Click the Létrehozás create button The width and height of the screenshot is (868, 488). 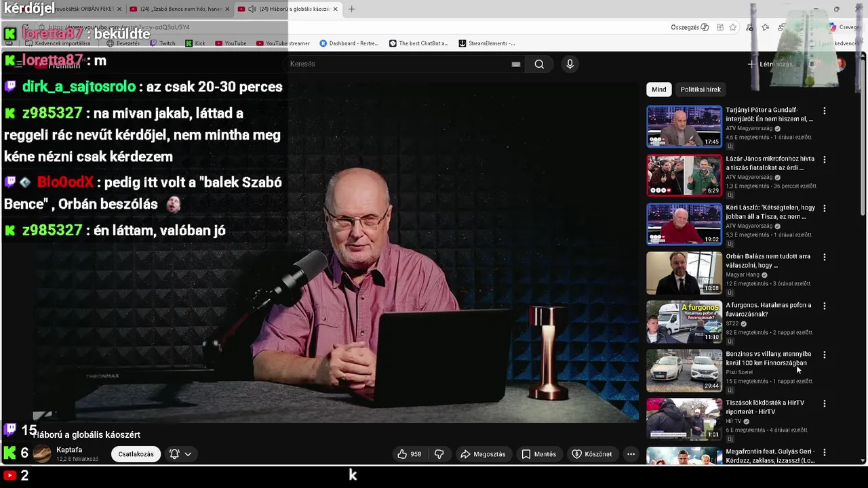[770, 64]
